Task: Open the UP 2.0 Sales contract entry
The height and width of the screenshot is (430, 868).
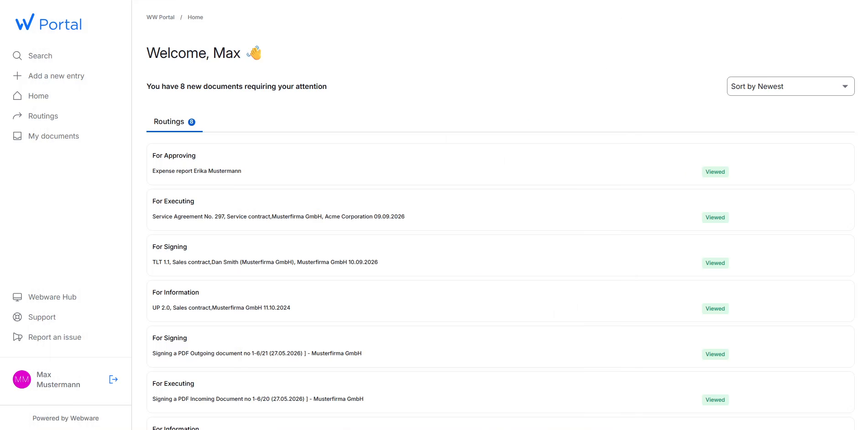Action: pyautogui.click(x=500, y=301)
